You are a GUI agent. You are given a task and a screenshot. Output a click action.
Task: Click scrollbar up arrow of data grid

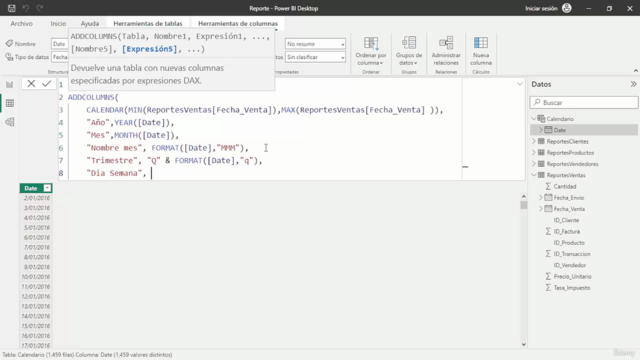tap(524, 196)
